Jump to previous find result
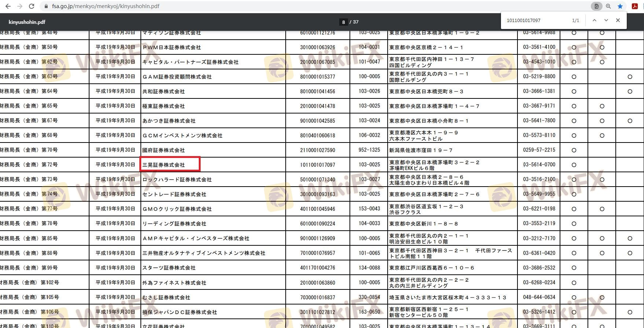This screenshot has width=644, height=328. pos(594,21)
